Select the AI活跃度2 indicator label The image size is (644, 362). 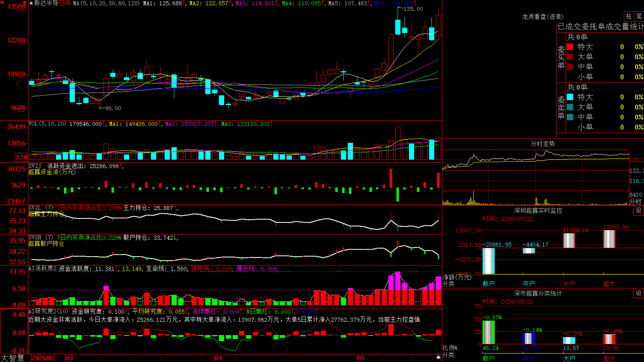(x=42, y=268)
